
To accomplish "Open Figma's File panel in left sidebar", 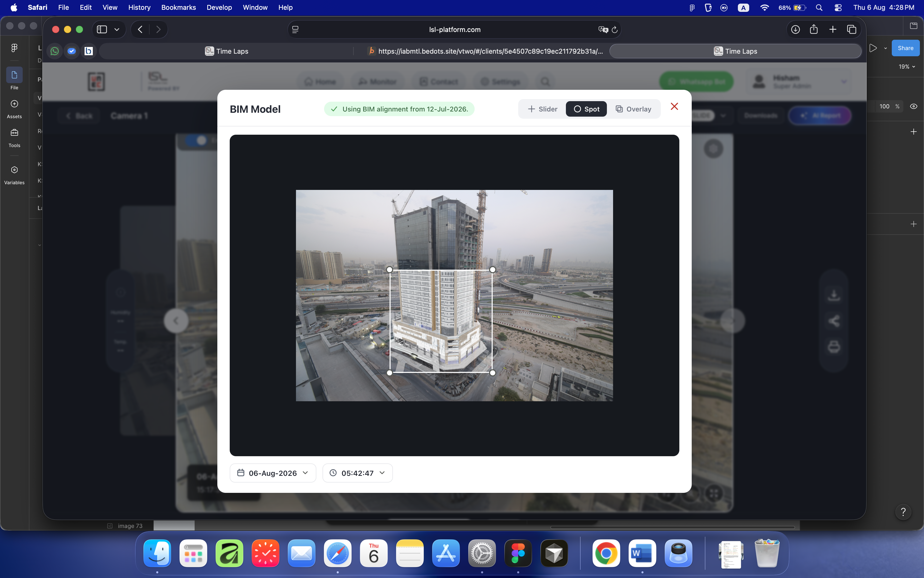I will click(x=14, y=79).
